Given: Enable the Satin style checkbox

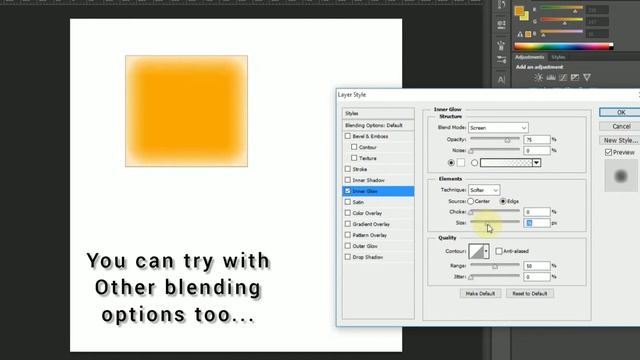Looking at the screenshot, I should (x=348, y=202).
